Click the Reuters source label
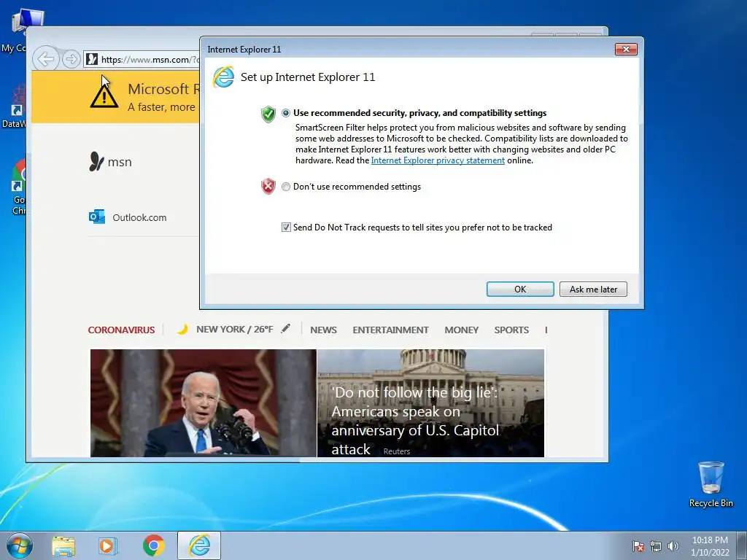 pos(396,451)
